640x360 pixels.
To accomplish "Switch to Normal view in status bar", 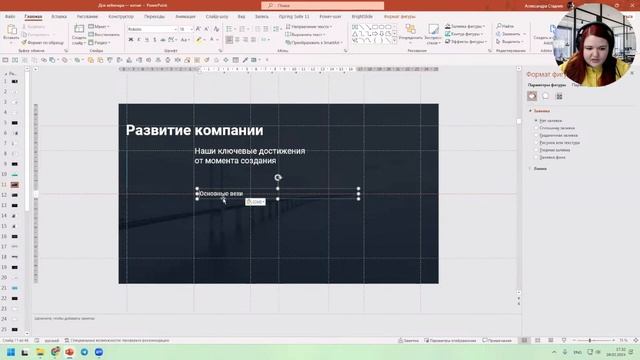I will click(524, 340).
